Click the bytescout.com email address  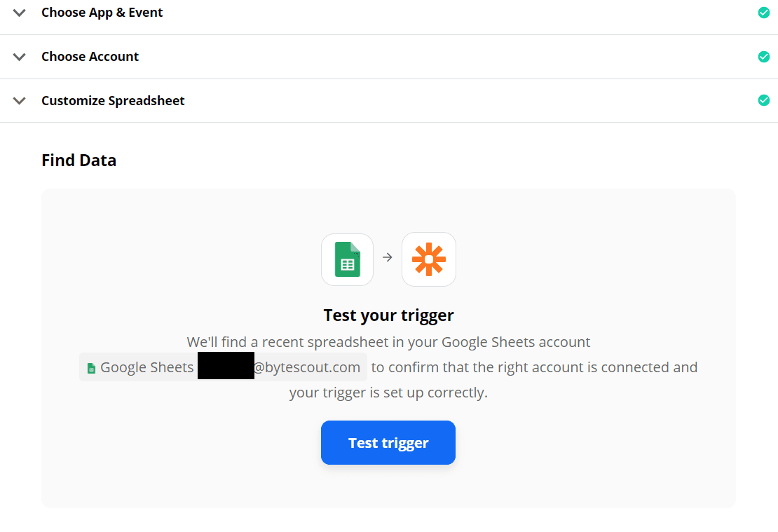[308, 367]
